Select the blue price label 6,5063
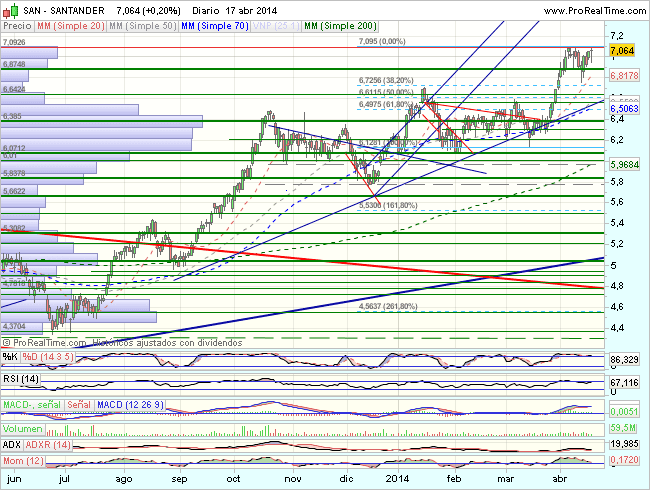The height and width of the screenshot is (490, 650). click(624, 109)
